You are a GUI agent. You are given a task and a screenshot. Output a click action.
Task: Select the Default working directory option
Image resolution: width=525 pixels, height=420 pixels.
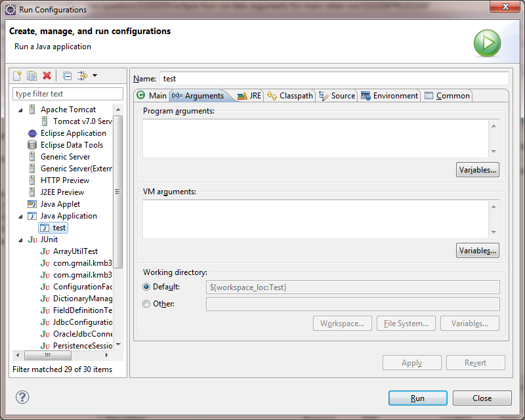point(146,287)
